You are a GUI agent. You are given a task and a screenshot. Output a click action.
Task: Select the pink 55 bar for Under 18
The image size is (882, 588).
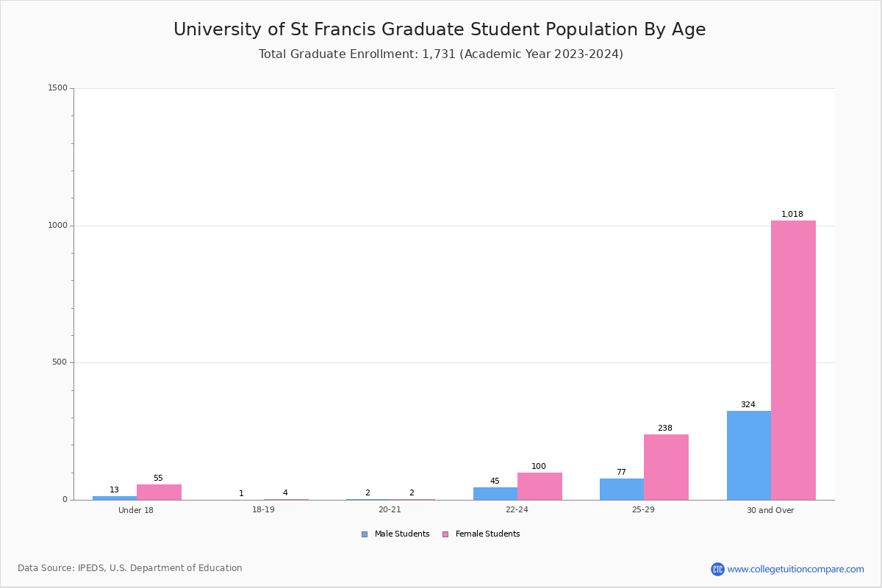coord(159,492)
